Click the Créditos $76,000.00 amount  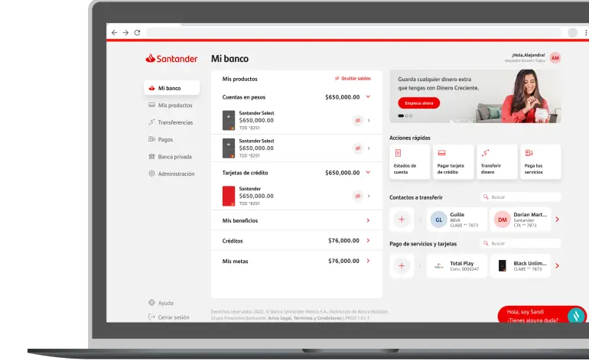(343, 240)
